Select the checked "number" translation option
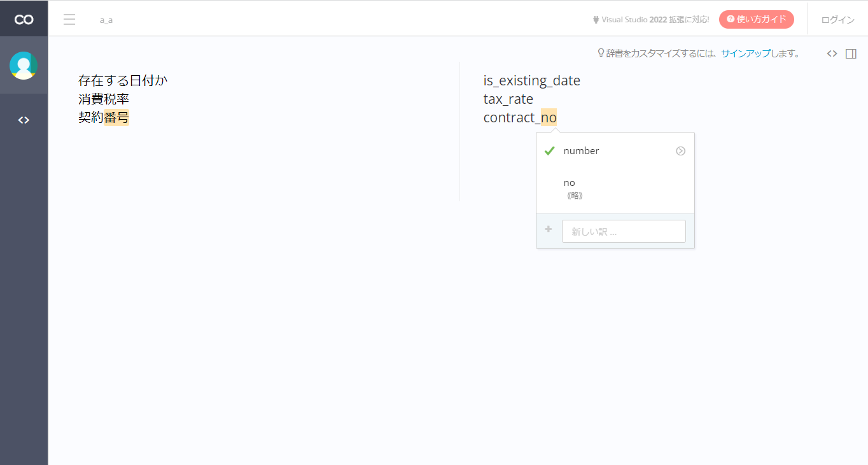Image resolution: width=868 pixels, height=465 pixels. (581, 151)
